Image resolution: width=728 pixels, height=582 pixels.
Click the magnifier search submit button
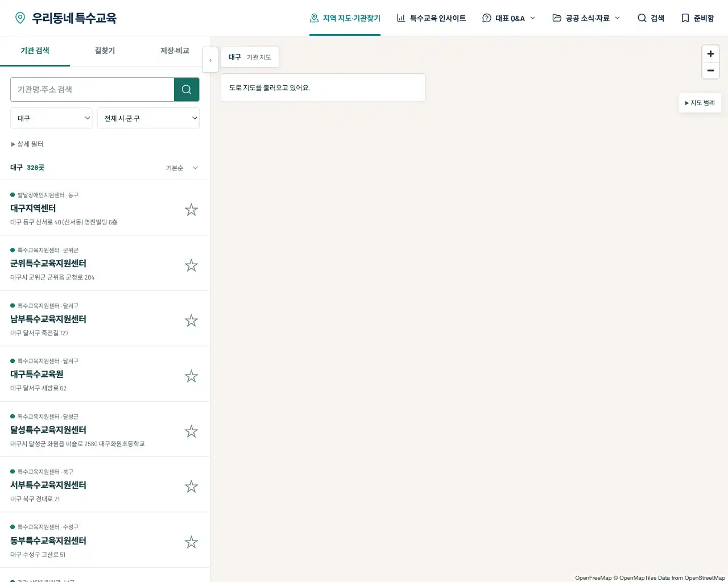[x=187, y=89]
